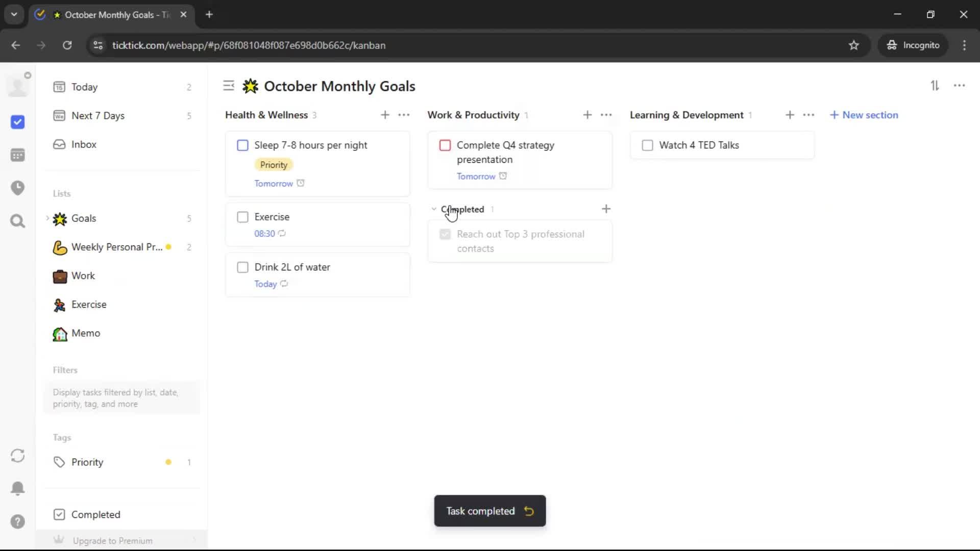Open the Next 7 Days view
The width and height of the screenshot is (980, 551).
coord(98,116)
